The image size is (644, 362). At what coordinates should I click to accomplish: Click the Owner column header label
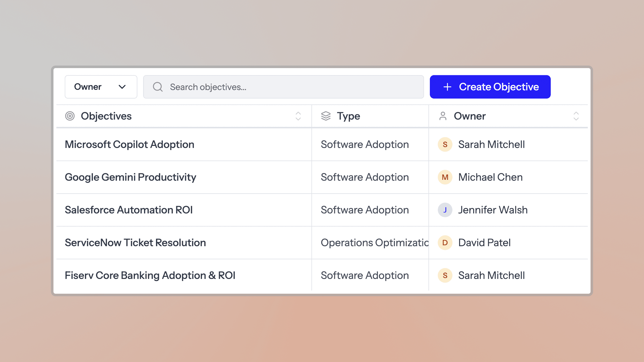[x=470, y=116]
